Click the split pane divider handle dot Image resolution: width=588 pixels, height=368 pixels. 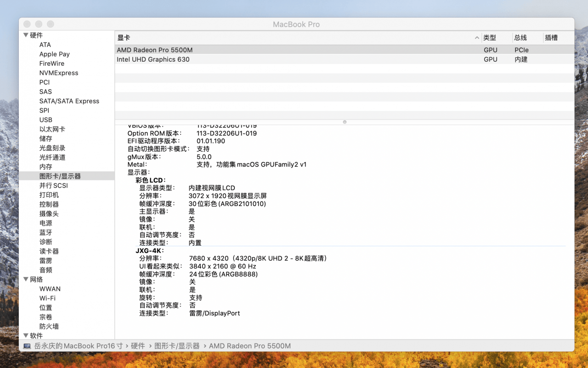pos(345,122)
